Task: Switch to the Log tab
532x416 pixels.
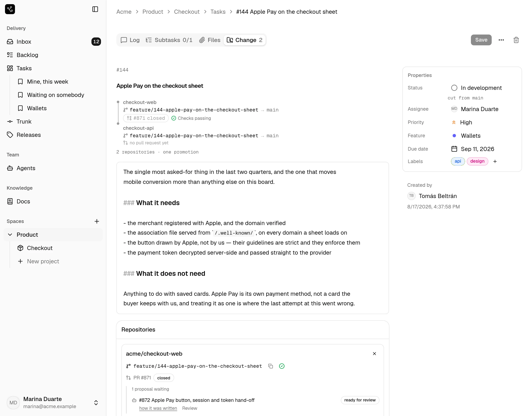Action: [x=130, y=40]
